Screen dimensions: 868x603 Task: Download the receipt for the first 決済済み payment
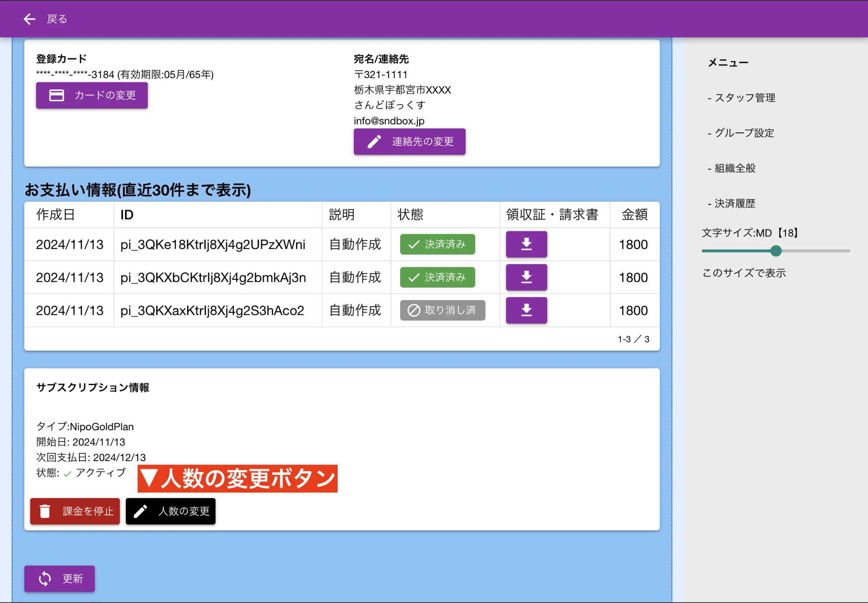coord(526,244)
